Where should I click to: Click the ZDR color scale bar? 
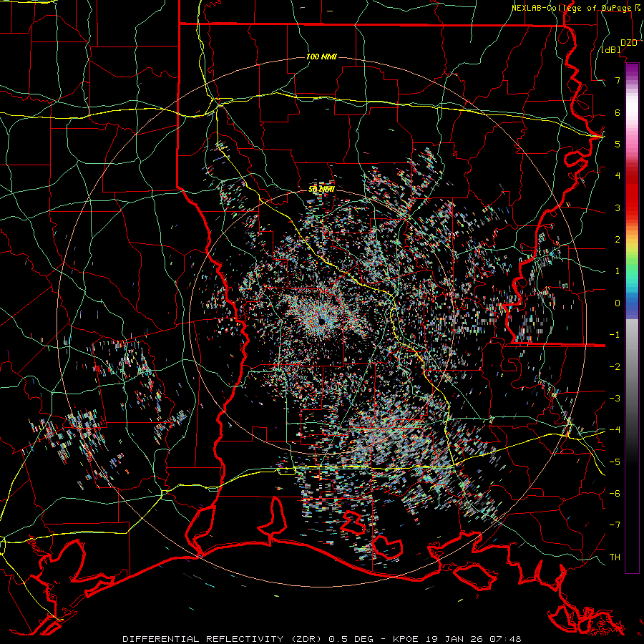point(632,318)
